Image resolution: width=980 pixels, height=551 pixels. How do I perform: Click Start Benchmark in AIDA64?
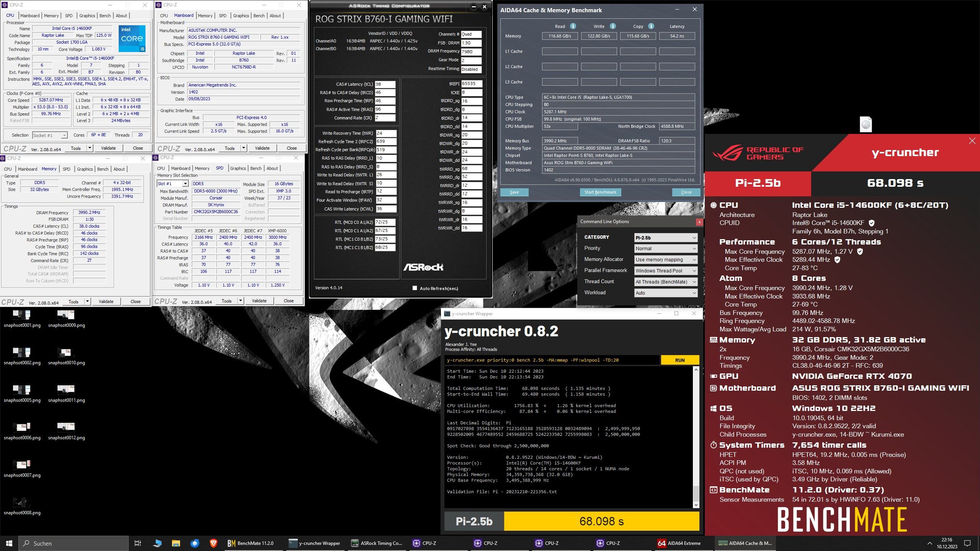pos(600,192)
